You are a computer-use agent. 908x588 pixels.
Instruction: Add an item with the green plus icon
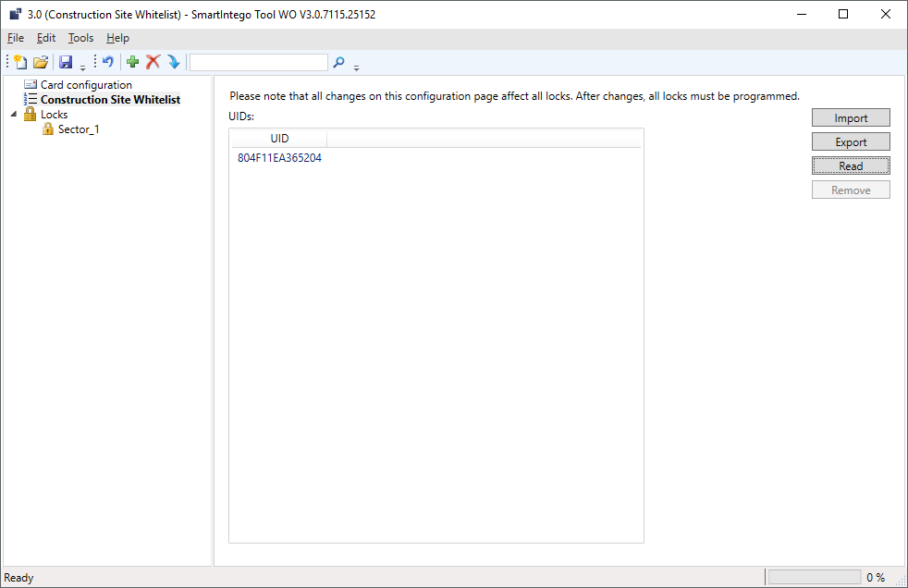[x=133, y=62]
